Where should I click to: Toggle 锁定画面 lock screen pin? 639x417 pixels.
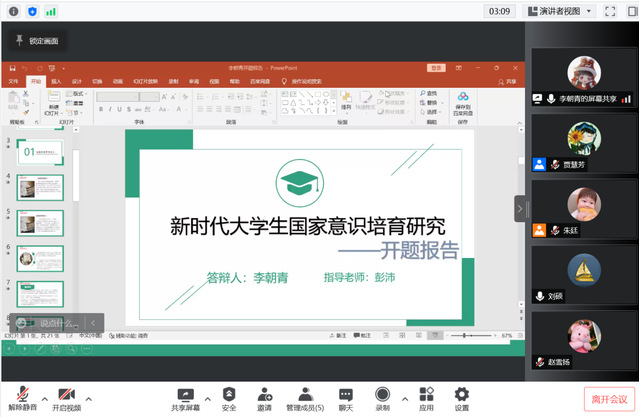tap(36, 41)
